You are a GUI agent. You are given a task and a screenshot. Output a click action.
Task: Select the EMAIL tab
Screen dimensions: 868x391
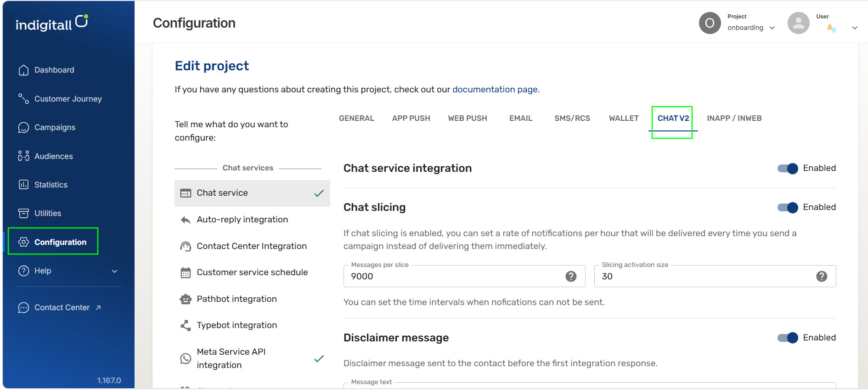(x=521, y=118)
